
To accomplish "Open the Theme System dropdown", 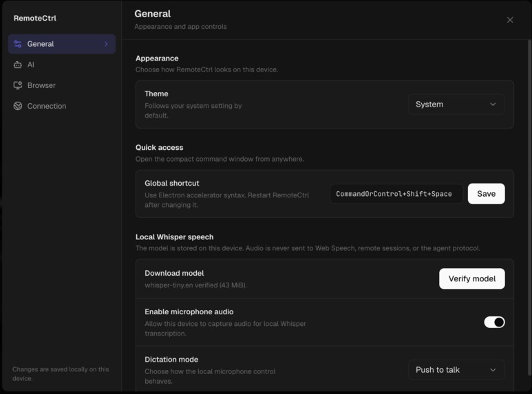I will (x=456, y=105).
